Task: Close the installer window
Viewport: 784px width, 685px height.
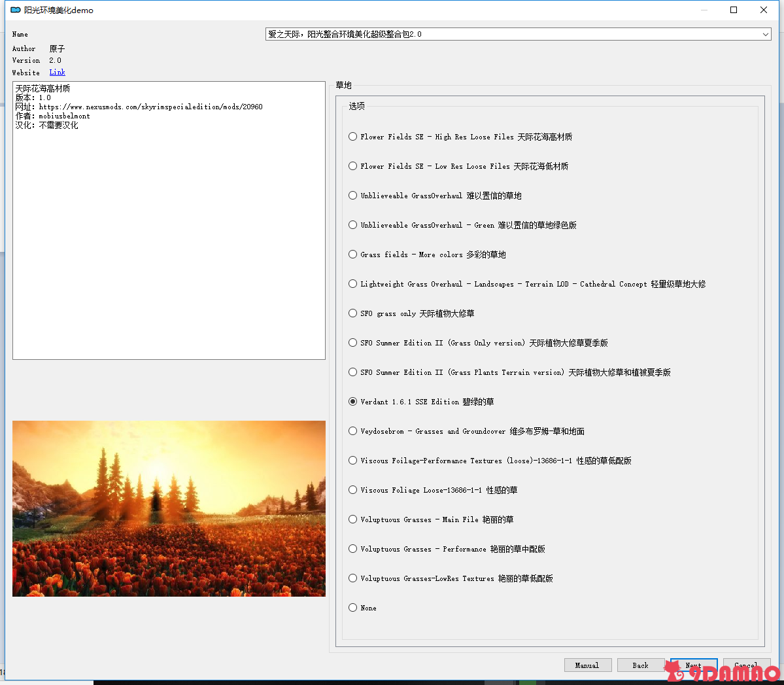Action: [x=763, y=10]
